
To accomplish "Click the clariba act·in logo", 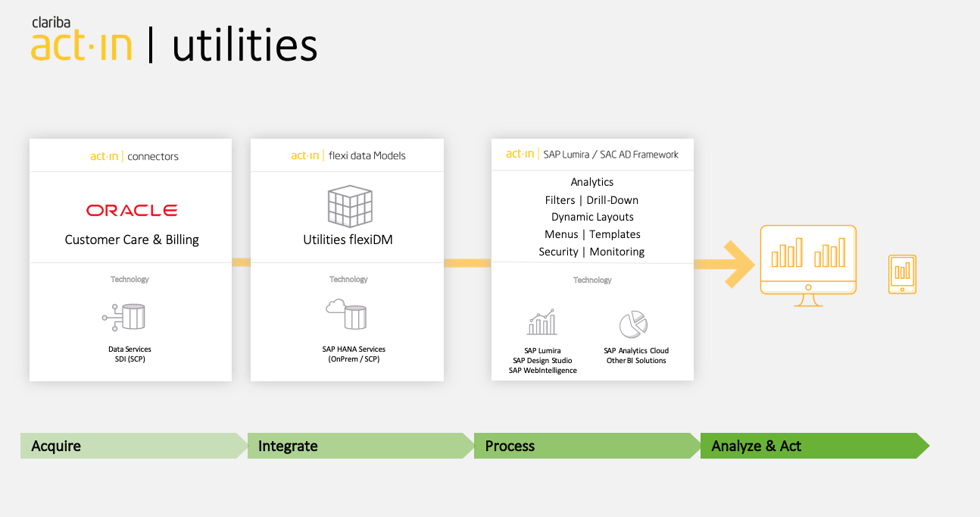I will tap(82, 39).
